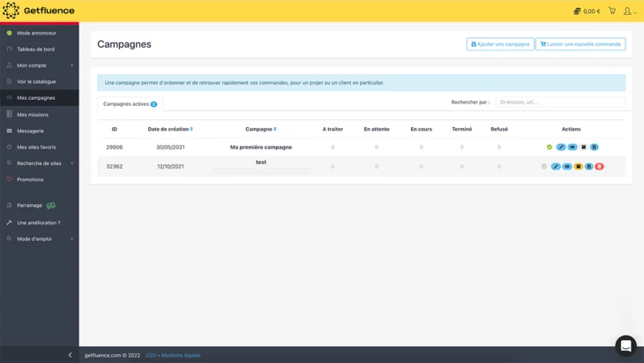Expand the Recherche de sites menu
The image size is (644, 363).
coord(40,163)
